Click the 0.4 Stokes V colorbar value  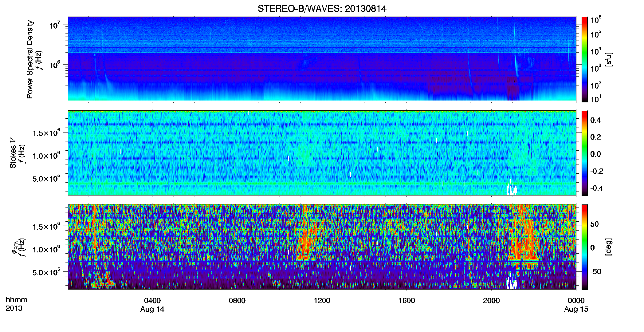(x=596, y=120)
